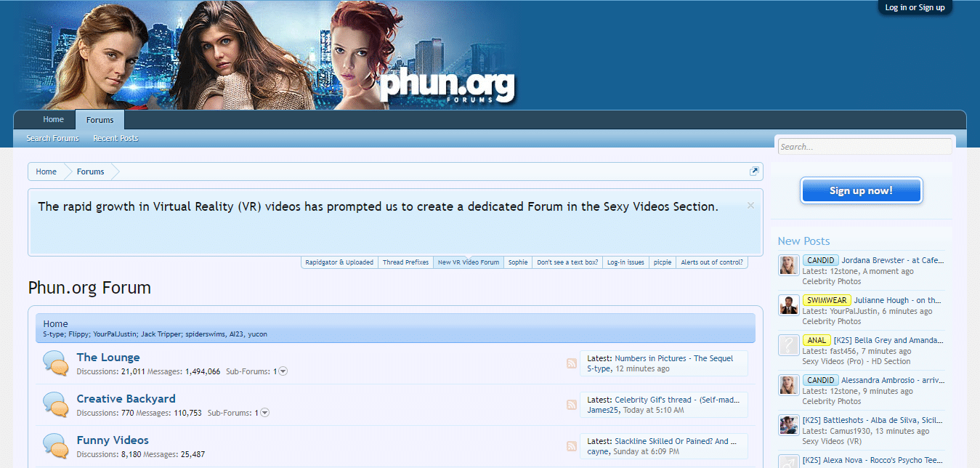
Task: Open [K2S] Battleshots - Alba de Silva post
Action: click(x=874, y=420)
